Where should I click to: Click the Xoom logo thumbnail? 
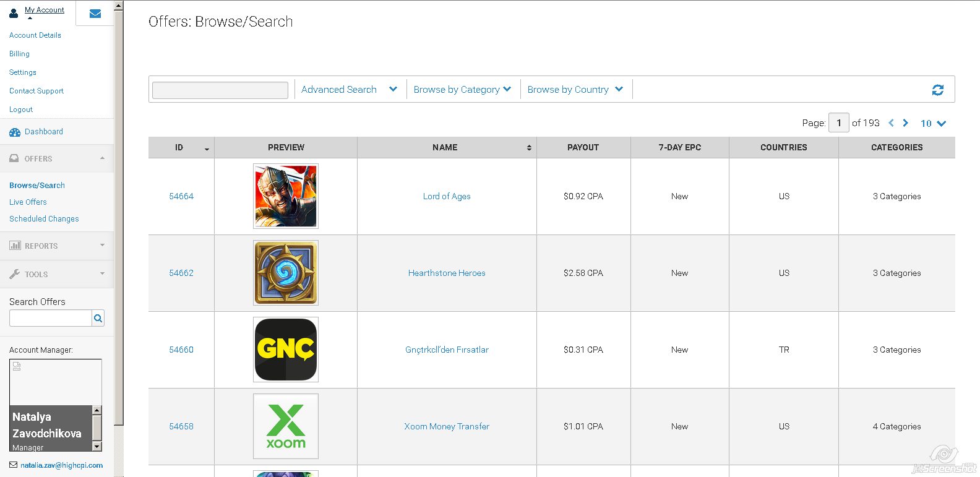coord(286,426)
